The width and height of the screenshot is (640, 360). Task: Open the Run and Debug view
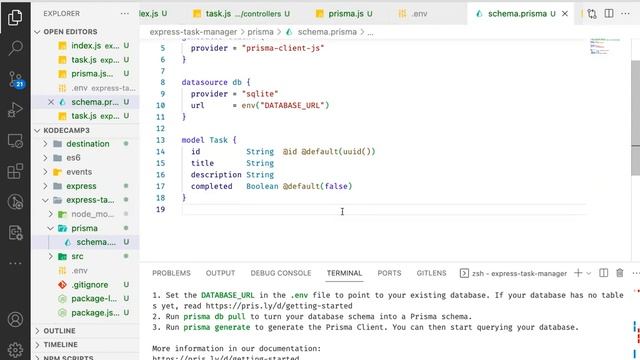[15, 110]
